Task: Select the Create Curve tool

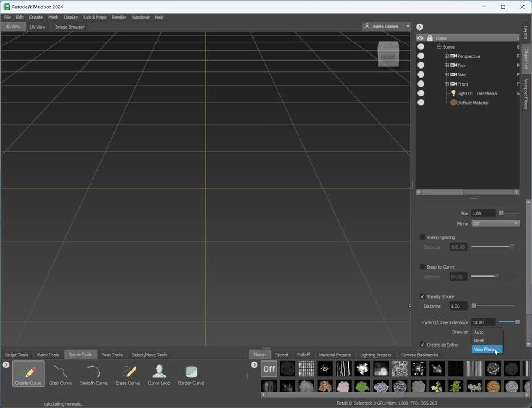Action: pyautogui.click(x=28, y=373)
